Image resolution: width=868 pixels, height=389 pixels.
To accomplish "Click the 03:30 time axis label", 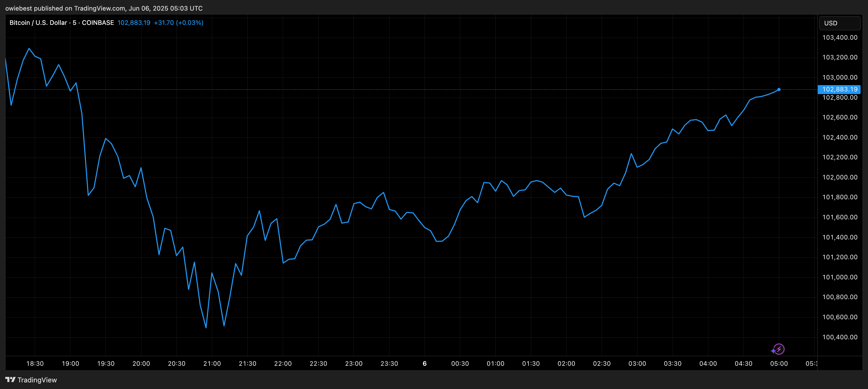I will pos(673,364).
